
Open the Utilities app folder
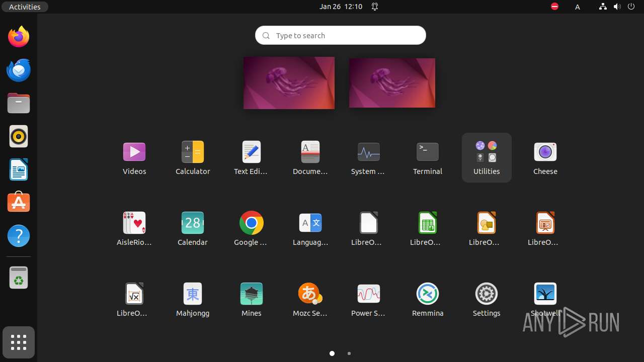coord(487,157)
